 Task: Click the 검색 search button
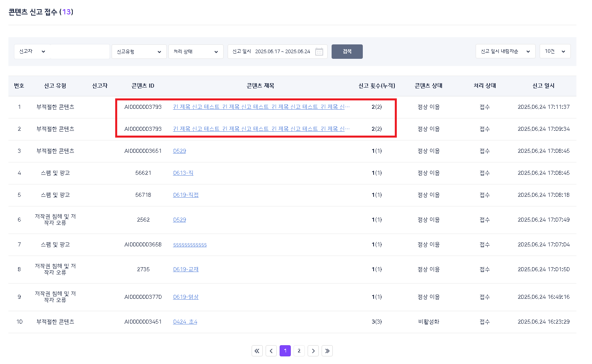tap(347, 52)
